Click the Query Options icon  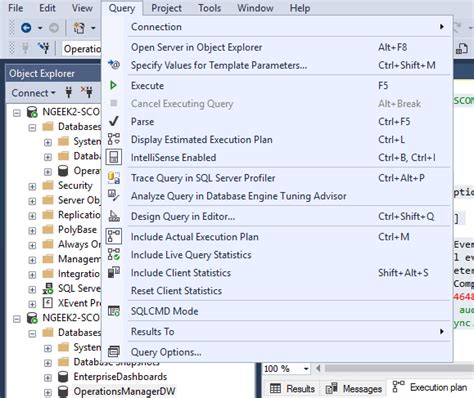point(114,352)
